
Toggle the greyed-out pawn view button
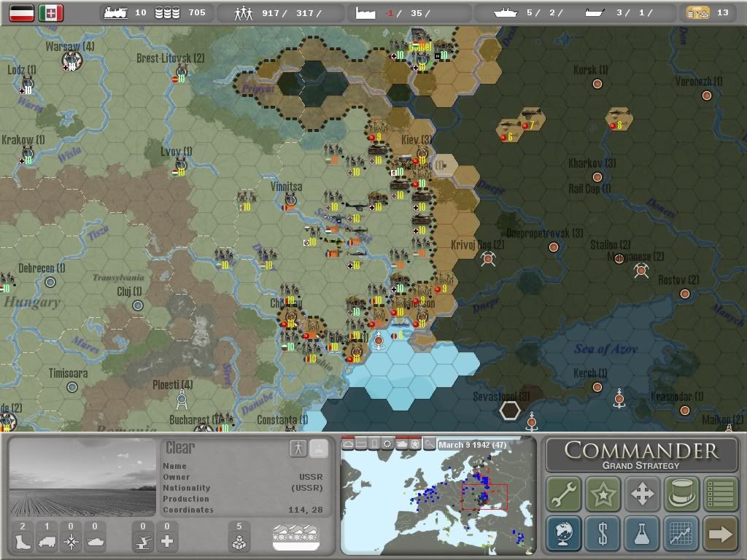point(319,448)
